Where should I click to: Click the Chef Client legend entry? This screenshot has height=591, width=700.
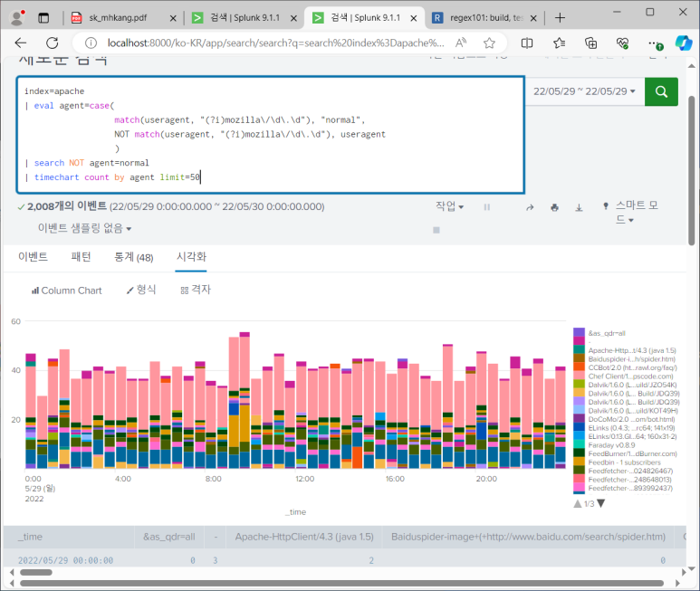(630, 376)
